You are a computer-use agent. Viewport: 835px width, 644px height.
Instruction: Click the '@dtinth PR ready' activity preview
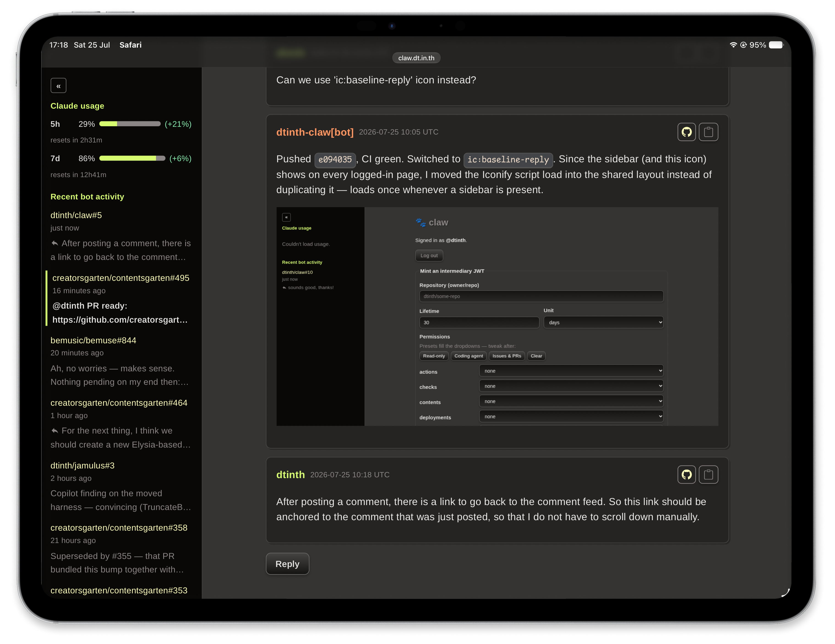[120, 313]
